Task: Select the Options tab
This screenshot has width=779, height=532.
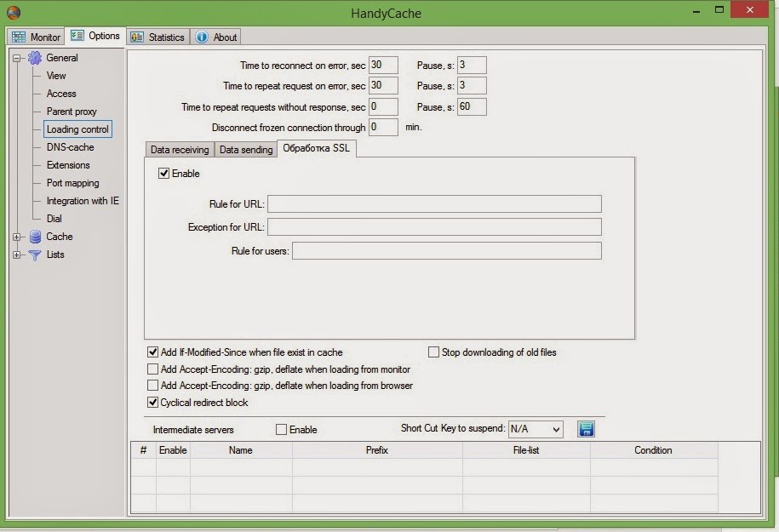Action: point(95,36)
